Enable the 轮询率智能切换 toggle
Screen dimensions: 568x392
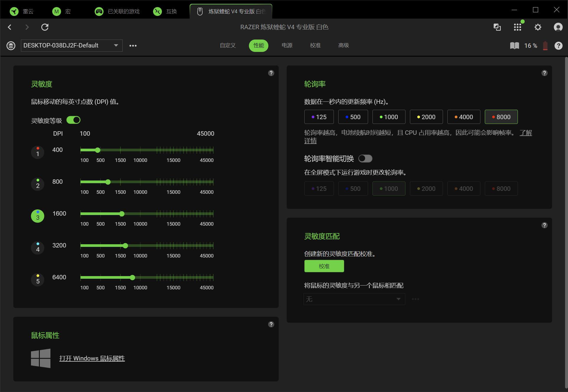point(365,159)
